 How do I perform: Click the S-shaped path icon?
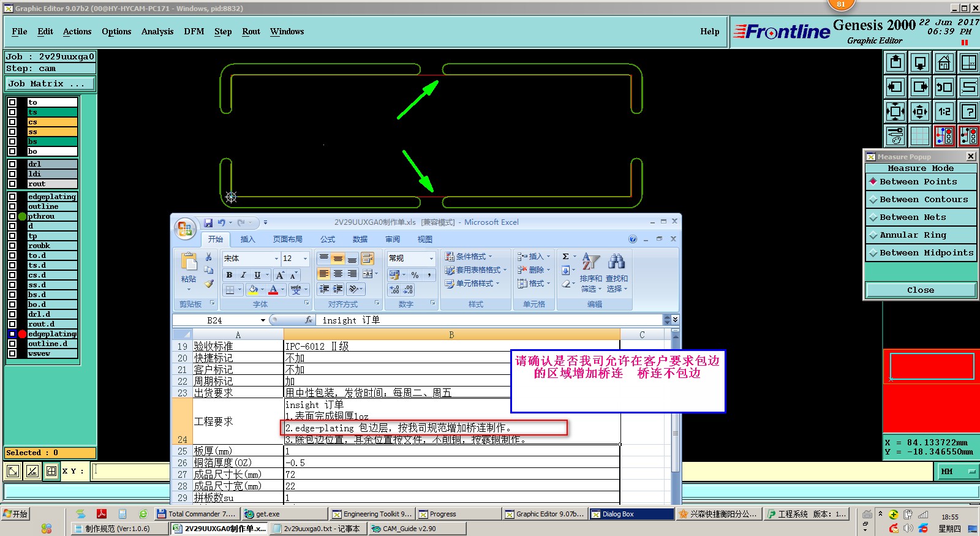(968, 87)
